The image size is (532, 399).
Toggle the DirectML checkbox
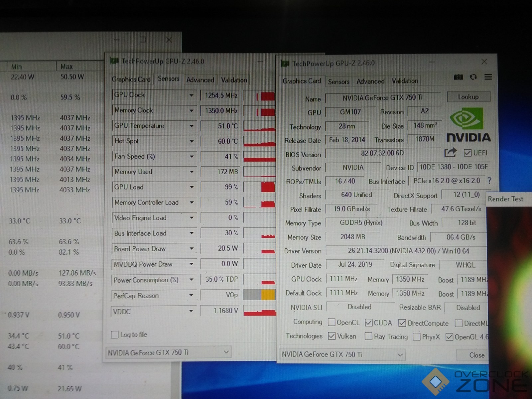[x=459, y=323]
